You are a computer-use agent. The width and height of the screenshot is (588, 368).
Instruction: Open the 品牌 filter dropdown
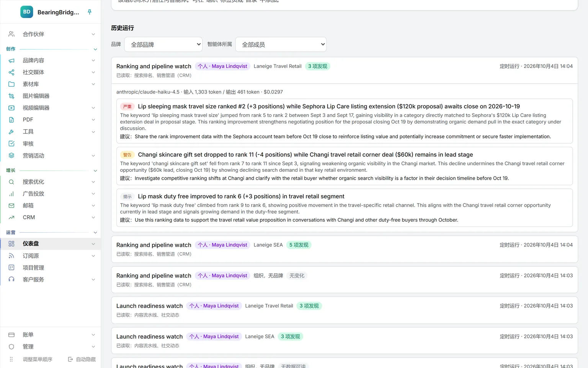[163, 44]
